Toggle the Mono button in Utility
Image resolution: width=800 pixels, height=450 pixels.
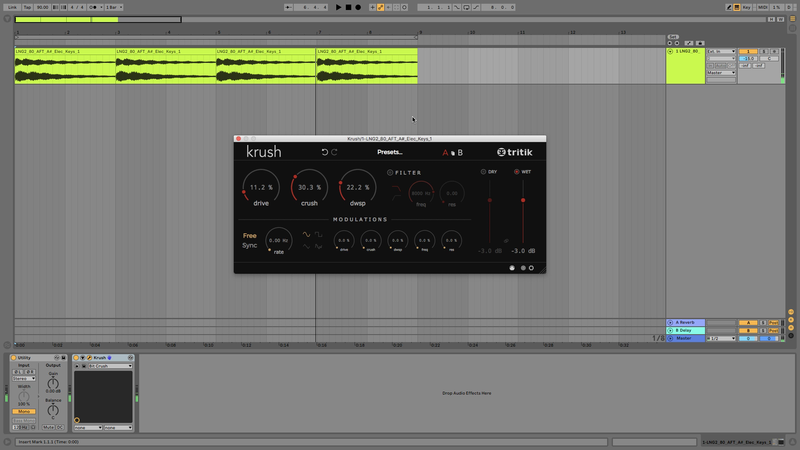point(24,411)
